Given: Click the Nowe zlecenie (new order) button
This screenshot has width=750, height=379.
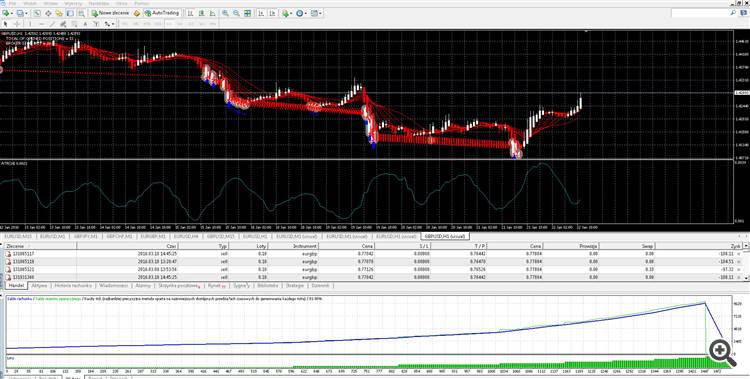Looking at the screenshot, I should (110, 13).
